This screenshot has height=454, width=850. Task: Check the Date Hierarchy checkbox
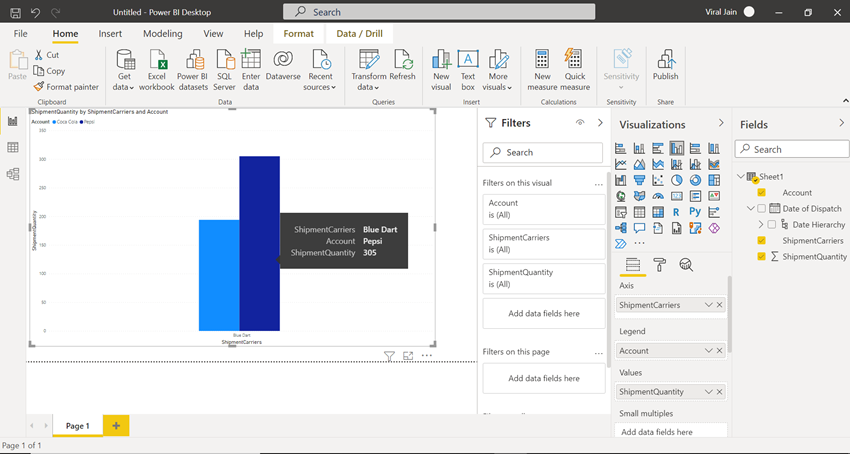(x=772, y=225)
